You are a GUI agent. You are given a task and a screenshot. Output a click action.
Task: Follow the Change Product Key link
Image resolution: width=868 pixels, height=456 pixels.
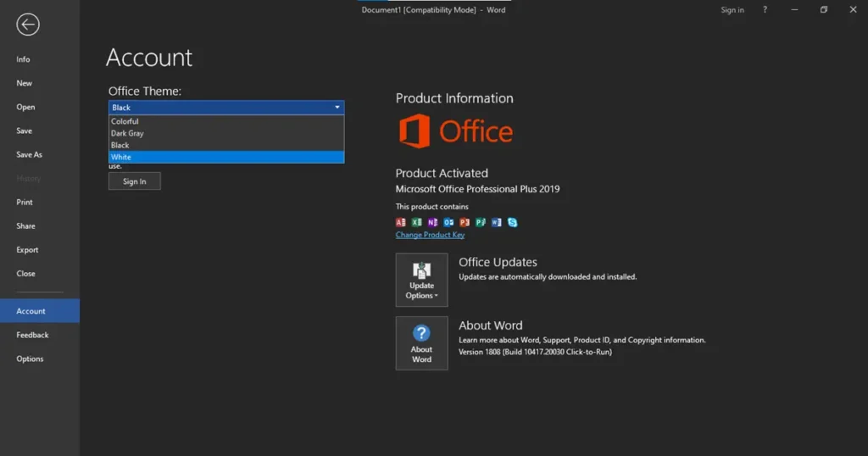click(430, 235)
